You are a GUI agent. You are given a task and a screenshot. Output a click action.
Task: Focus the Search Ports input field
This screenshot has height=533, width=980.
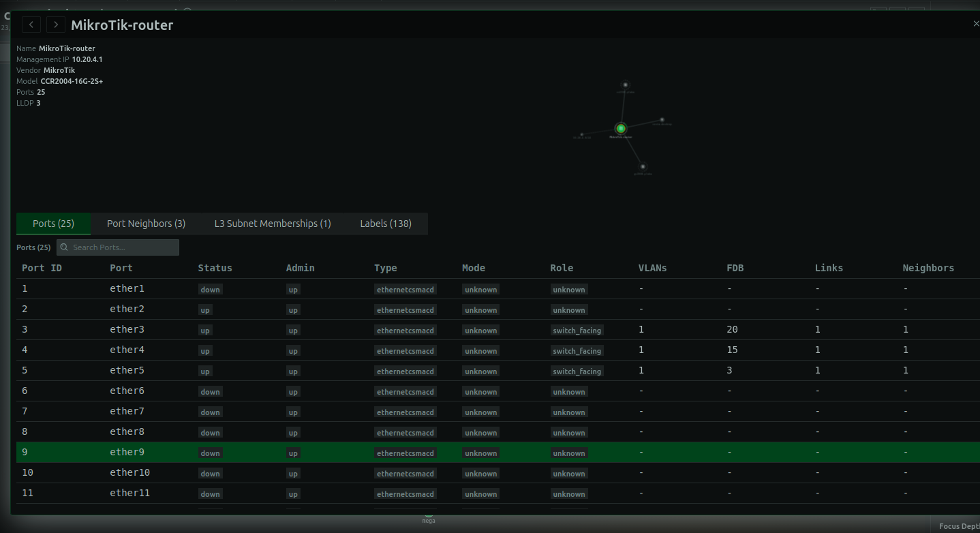[x=118, y=247]
